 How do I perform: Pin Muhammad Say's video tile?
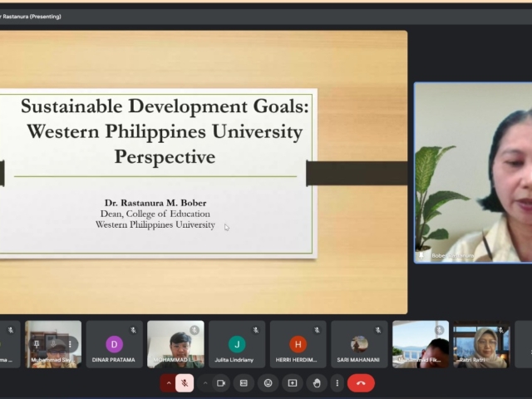(x=37, y=344)
